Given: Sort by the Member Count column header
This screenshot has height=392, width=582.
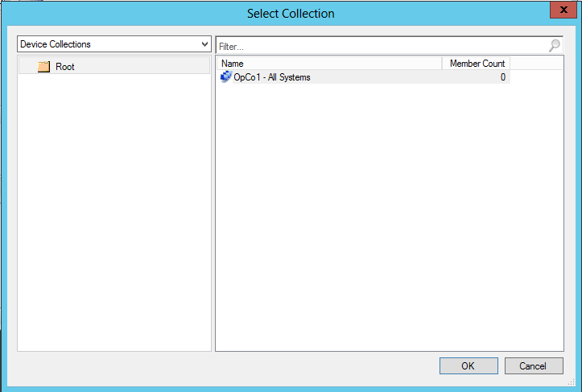Looking at the screenshot, I should click(x=477, y=64).
